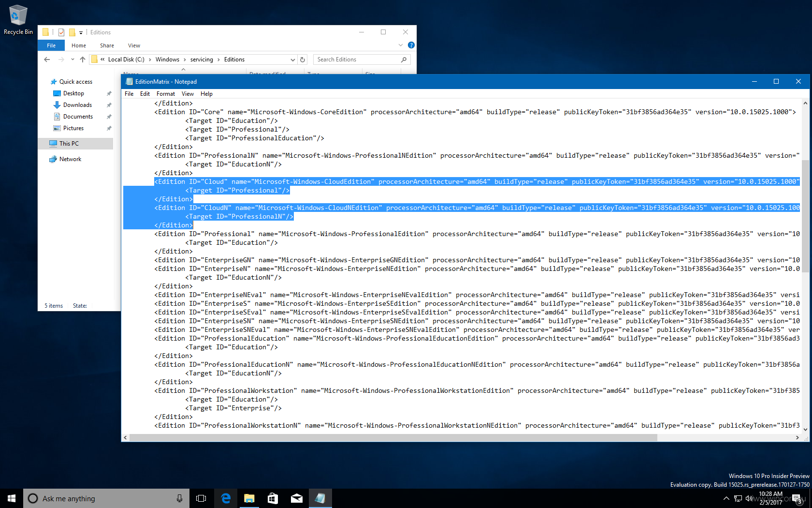Click the Editions breadcrumb segment
The image size is (812, 508).
click(x=234, y=60)
